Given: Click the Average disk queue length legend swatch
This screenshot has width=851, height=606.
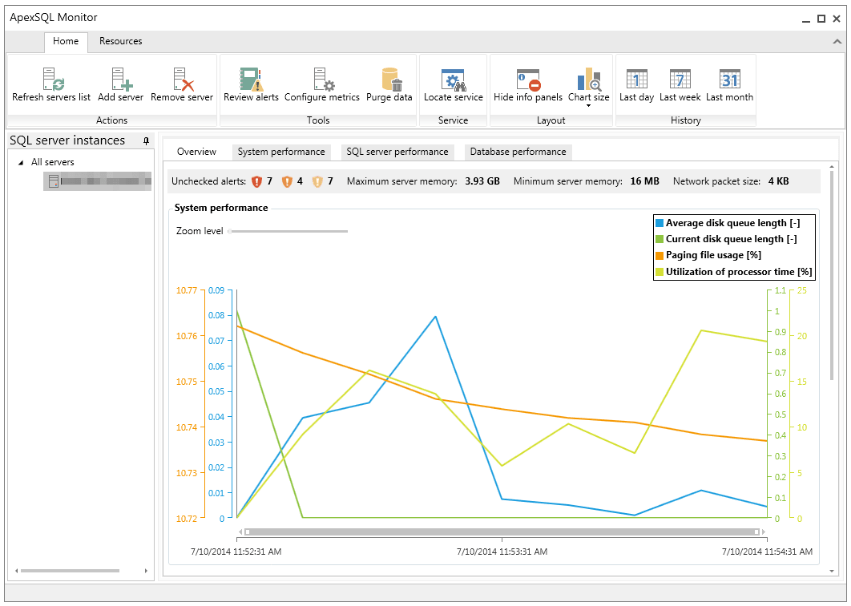Looking at the screenshot, I should (x=659, y=223).
